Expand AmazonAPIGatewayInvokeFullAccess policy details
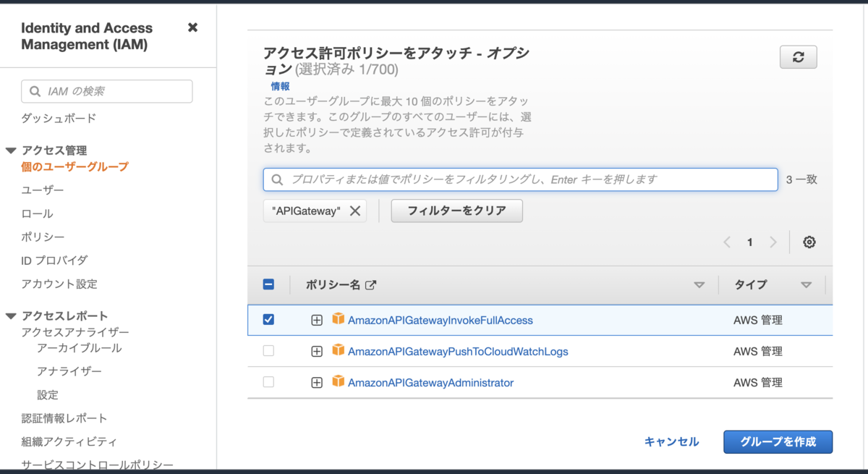 [x=317, y=321]
